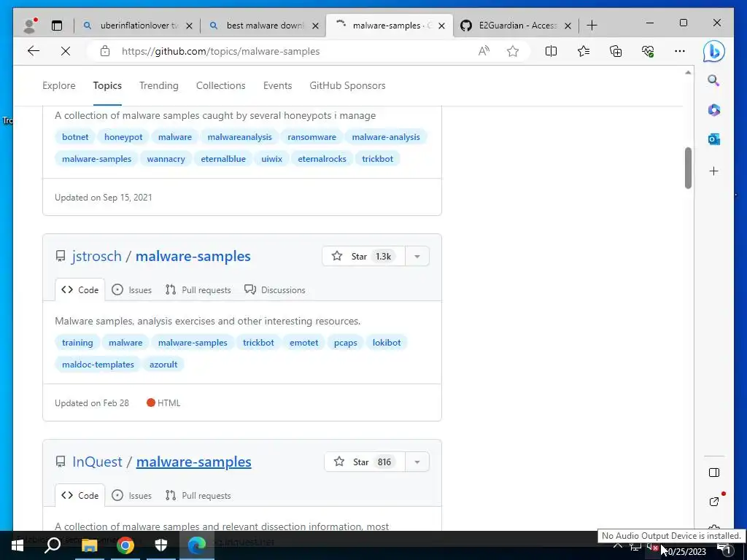747x560 pixels.
Task: Open Discussions of jstrosch repo
Action: tap(275, 289)
